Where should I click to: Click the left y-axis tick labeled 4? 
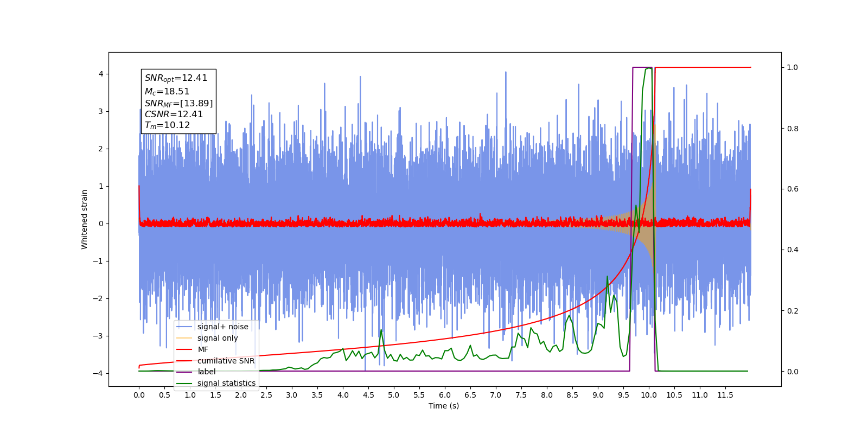(101, 74)
